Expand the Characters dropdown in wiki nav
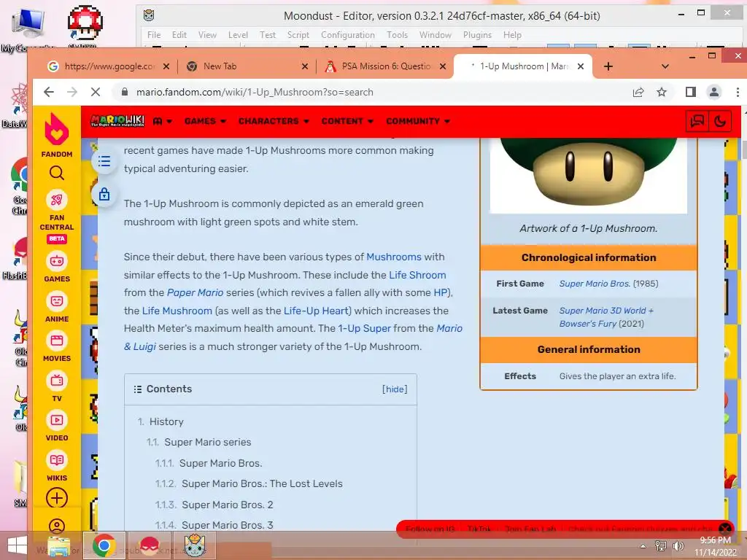 [274, 121]
